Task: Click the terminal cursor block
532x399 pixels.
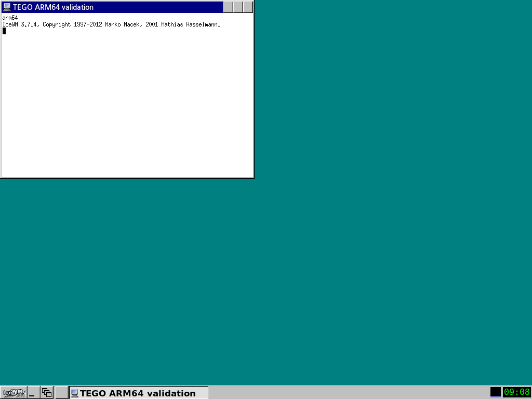Action: point(4,31)
